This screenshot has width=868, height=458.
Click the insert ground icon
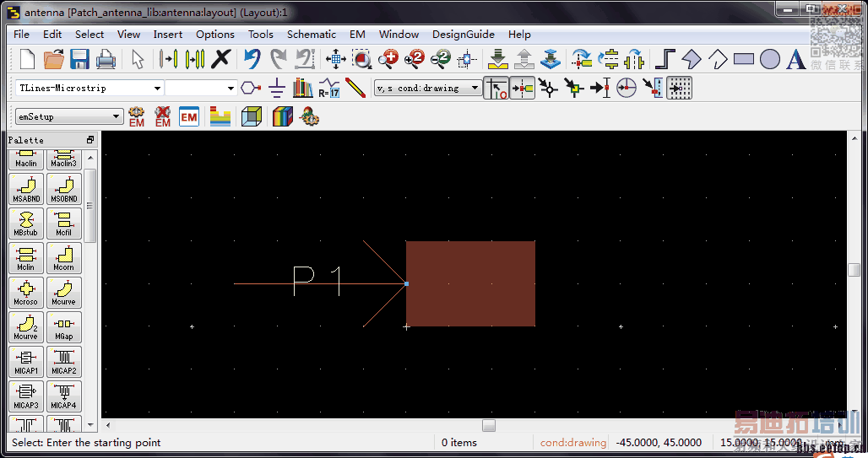click(x=277, y=88)
